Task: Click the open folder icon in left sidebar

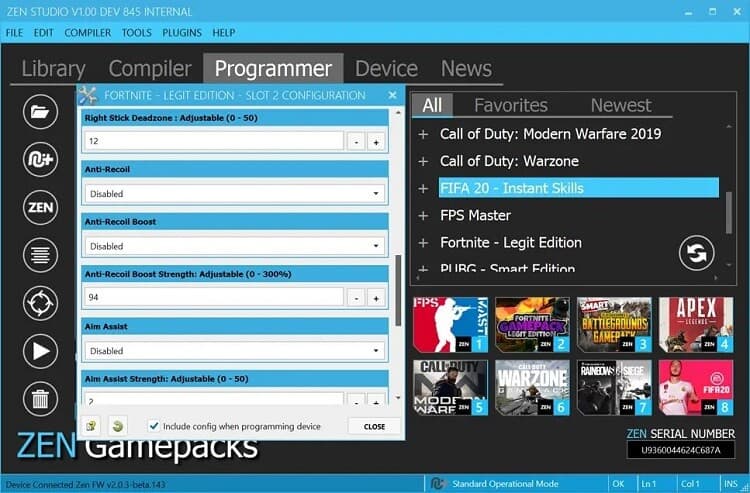Action: (x=40, y=112)
